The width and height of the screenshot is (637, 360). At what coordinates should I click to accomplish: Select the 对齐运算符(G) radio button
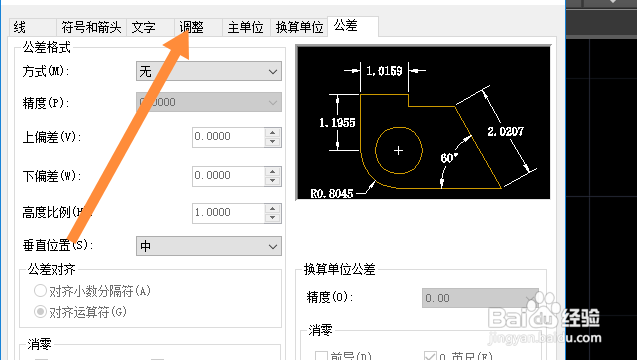point(40,312)
